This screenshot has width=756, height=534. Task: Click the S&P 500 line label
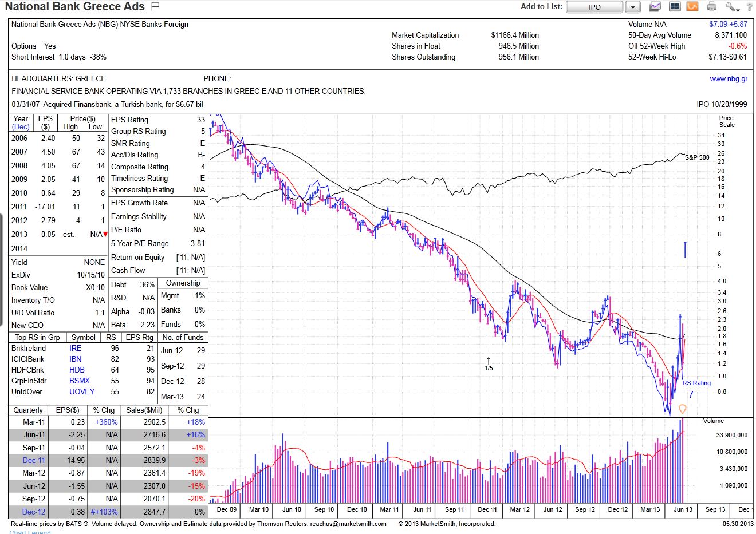(x=697, y=157)
